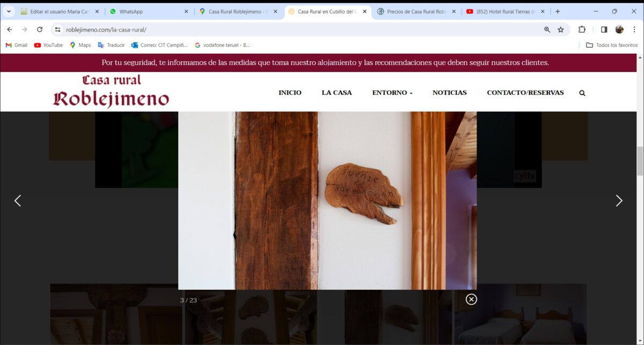Click the page vertical scrollbar thumb
The width and height of the screenshot is (644, 345).
point(640,161)
